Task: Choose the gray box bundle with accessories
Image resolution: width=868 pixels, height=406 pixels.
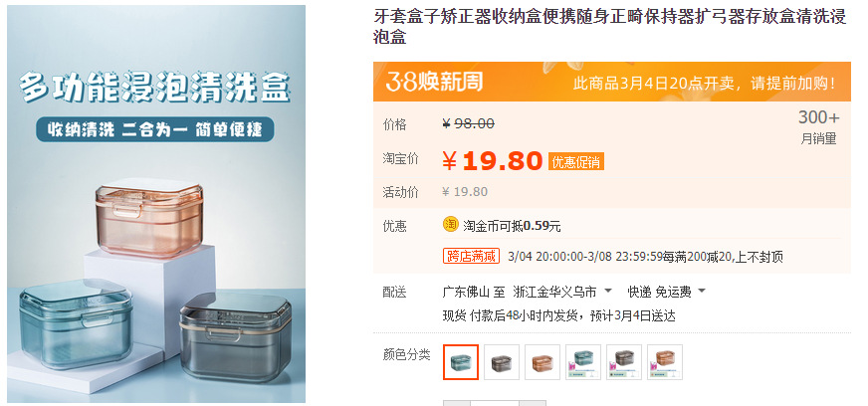Action: click(624, 362)
